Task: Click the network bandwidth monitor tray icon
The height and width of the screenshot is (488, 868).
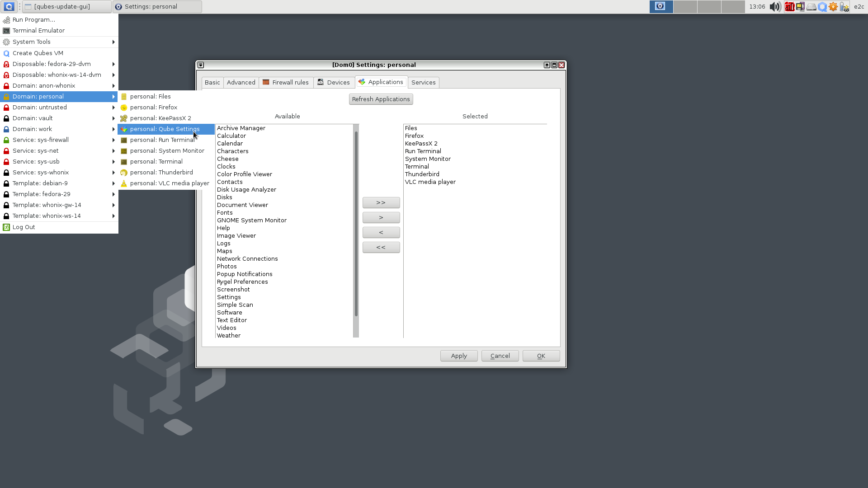Action: pos(790,7)
